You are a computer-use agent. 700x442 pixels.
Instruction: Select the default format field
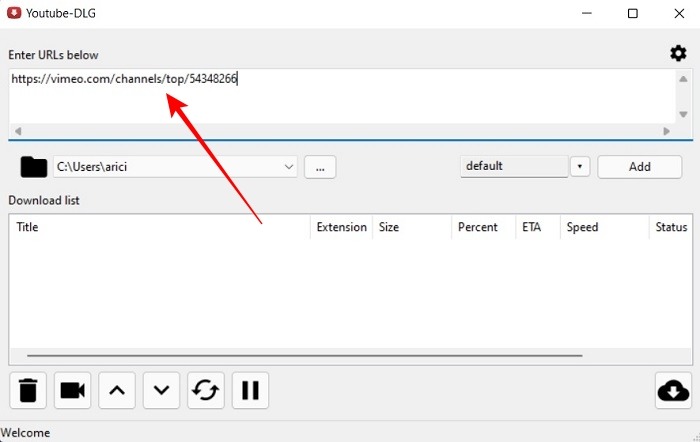pos(514,167)
